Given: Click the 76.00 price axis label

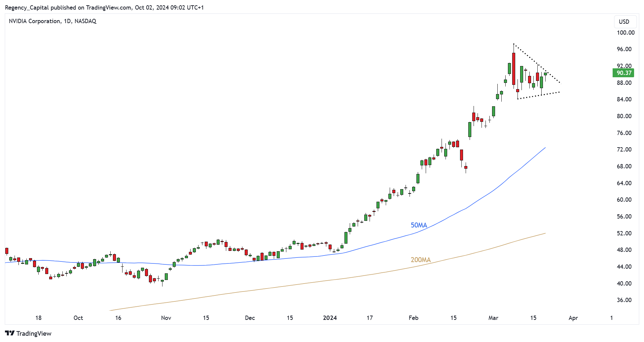Looking at the screenshot, I should pos(624,133).
